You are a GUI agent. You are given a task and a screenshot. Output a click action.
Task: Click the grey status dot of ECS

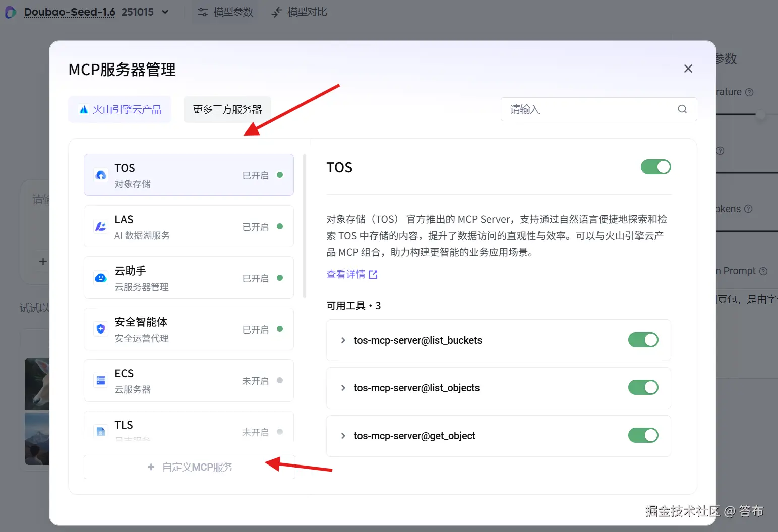(x=280, y=380)
